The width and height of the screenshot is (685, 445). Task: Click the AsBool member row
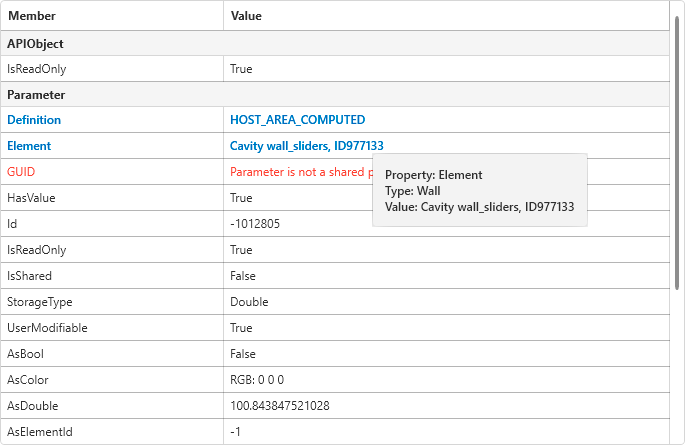[x=26, y=354]
